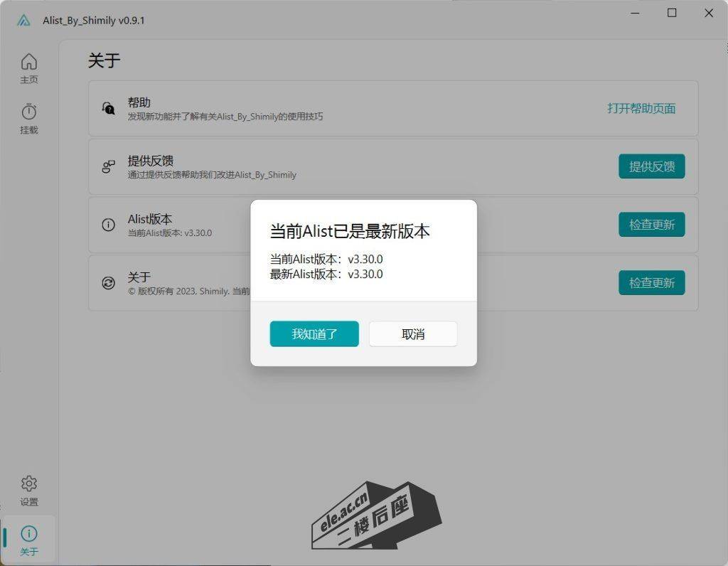Viewport: 728px width, 566px height.
Task: Check for updates on the Alist版本 row
Action: 651,225
